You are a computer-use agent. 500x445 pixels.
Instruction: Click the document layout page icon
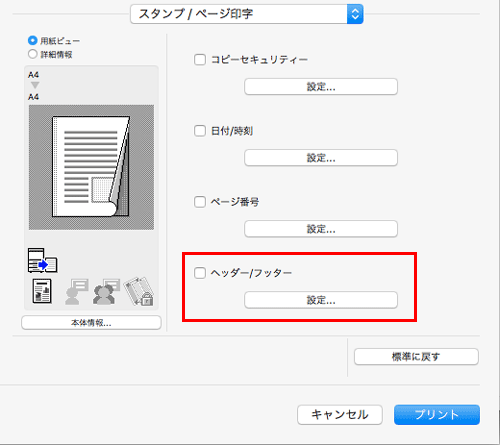[x=42, y=291]
